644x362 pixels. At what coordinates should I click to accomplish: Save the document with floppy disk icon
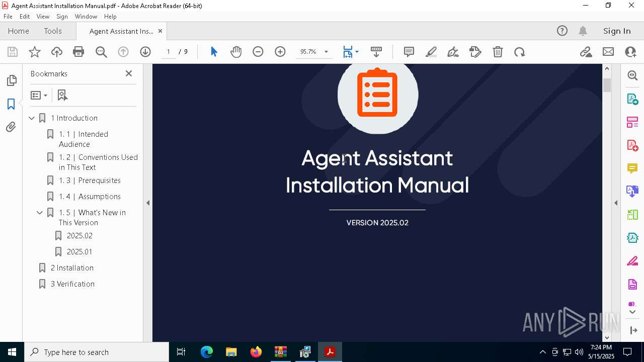pos(13,52)
